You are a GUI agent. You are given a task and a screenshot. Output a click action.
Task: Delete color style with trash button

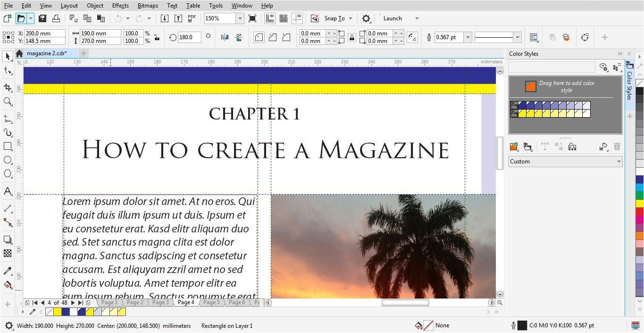618,146
